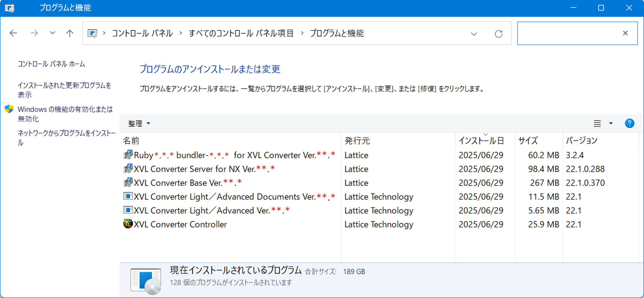Click the 3.2.4 version cell

[x=574, y=155]
